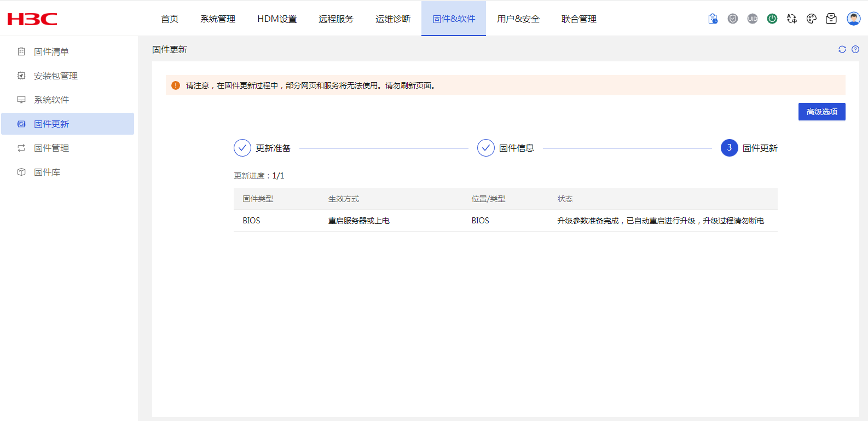Open the 首页 top menu
This screenshot has height=421, width=868.
pyautogui.click(x=170, y=19)
